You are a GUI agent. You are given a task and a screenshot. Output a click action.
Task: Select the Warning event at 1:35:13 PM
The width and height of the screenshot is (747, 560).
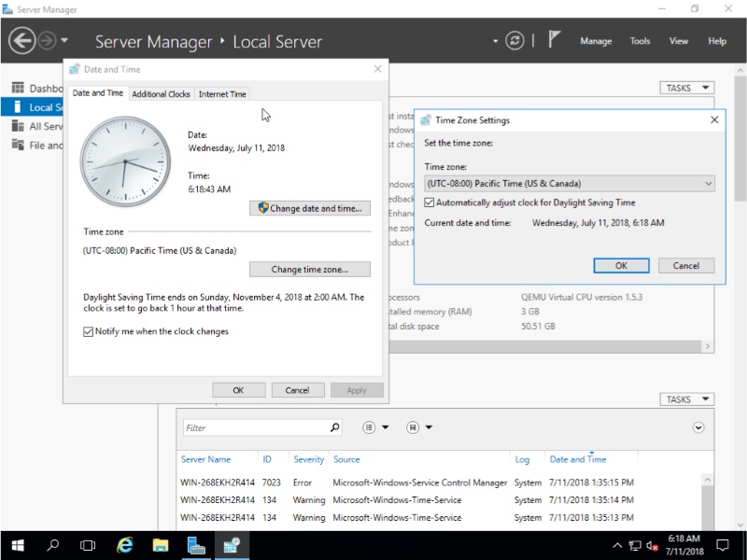point(438,517)
